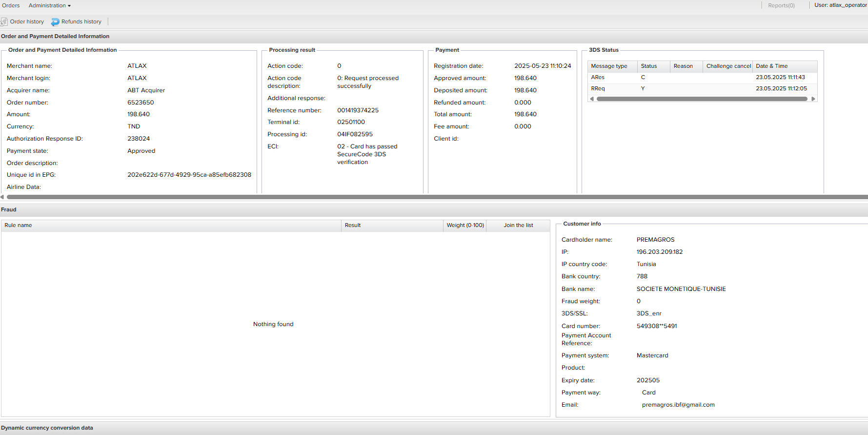The height and width of the screenshot is (435, 868).
Task: Sort by Message type column header
Action: [x=609, y=66]
